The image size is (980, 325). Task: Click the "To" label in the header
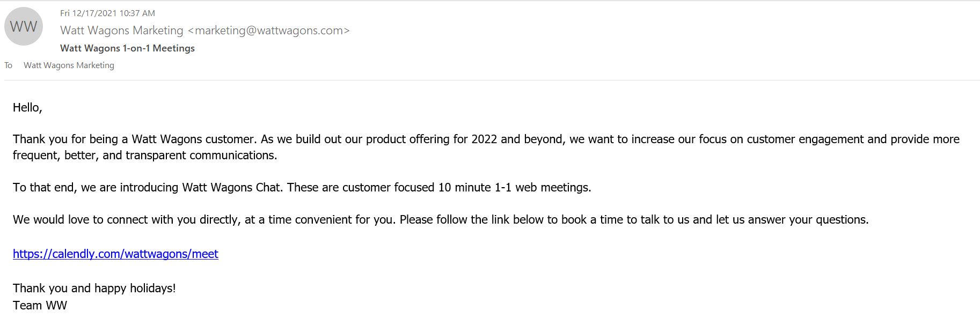tap(9, 65)
